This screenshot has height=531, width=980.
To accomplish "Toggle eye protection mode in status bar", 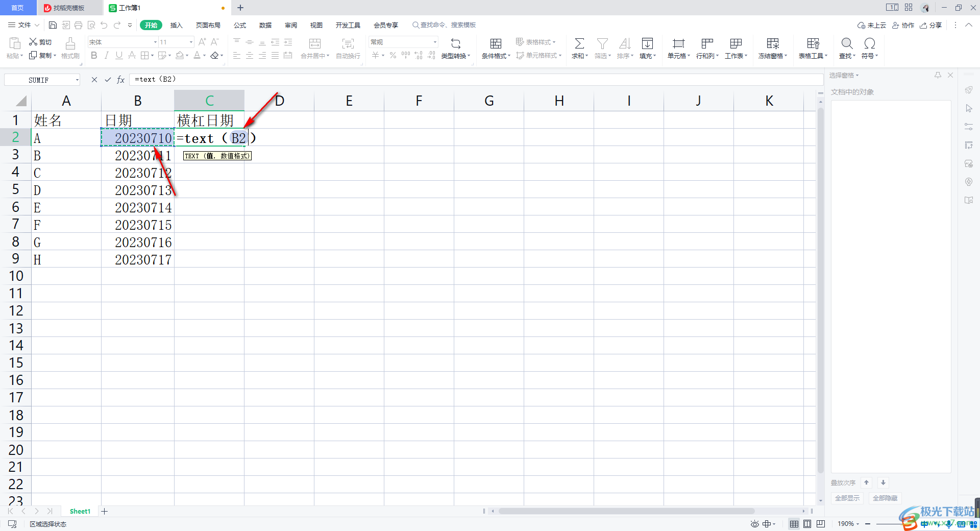I will click(x=755, y=524).
